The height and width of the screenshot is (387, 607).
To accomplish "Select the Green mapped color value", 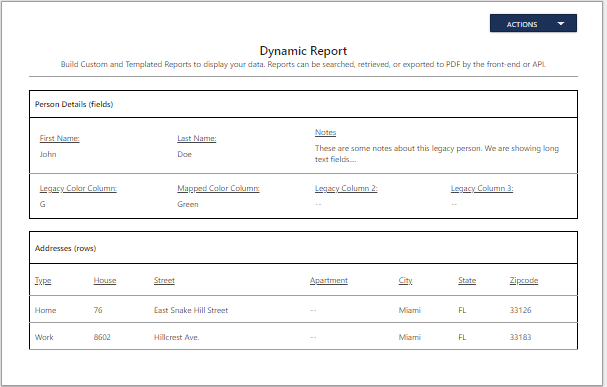I will pos(188,204).
